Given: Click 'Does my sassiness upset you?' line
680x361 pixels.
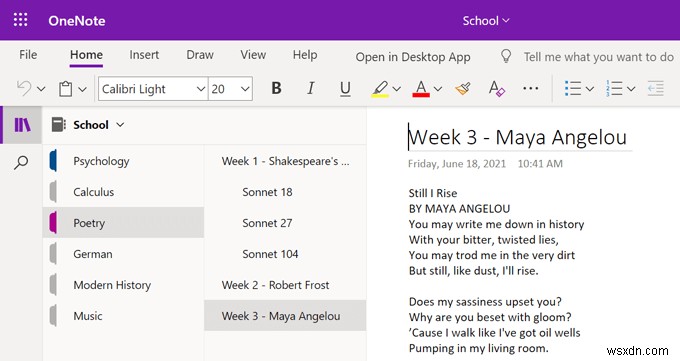Looking at the screenshot, I should pos(485,302).
